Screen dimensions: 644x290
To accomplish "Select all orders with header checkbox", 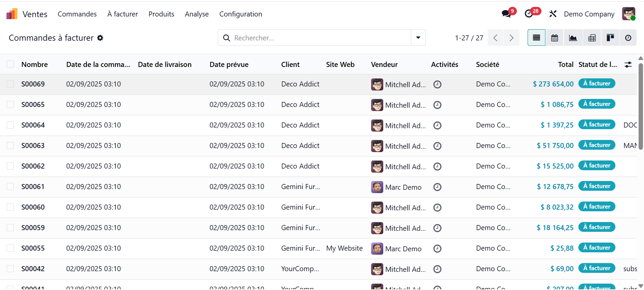I will coord(10,64).
